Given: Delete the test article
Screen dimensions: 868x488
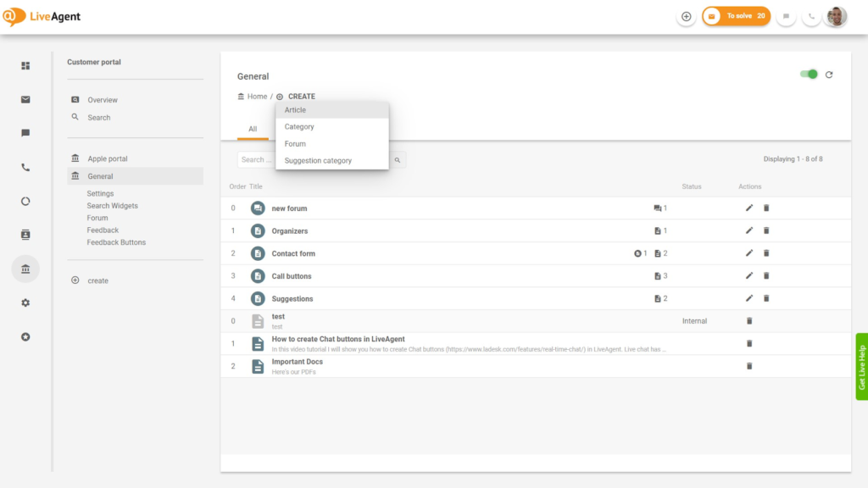Looking at the screenshot, I should [x=749, y=321].
